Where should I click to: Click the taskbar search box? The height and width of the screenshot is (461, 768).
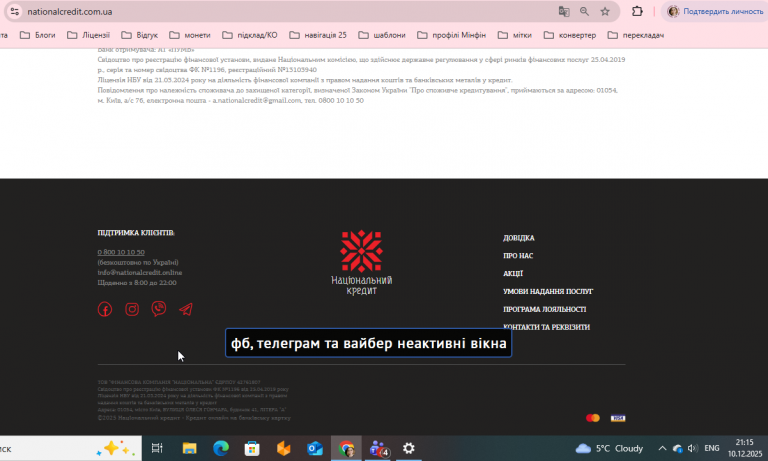71,448
